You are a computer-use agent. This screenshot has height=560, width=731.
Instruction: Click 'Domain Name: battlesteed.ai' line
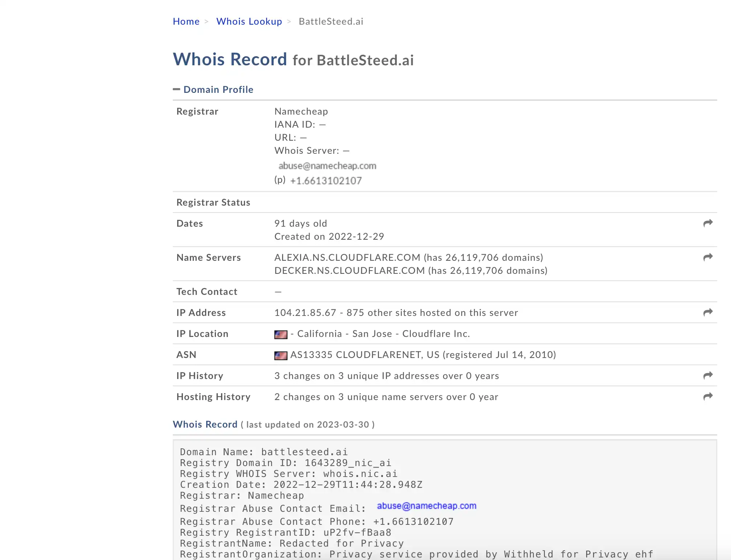click(x=264, y=452)
